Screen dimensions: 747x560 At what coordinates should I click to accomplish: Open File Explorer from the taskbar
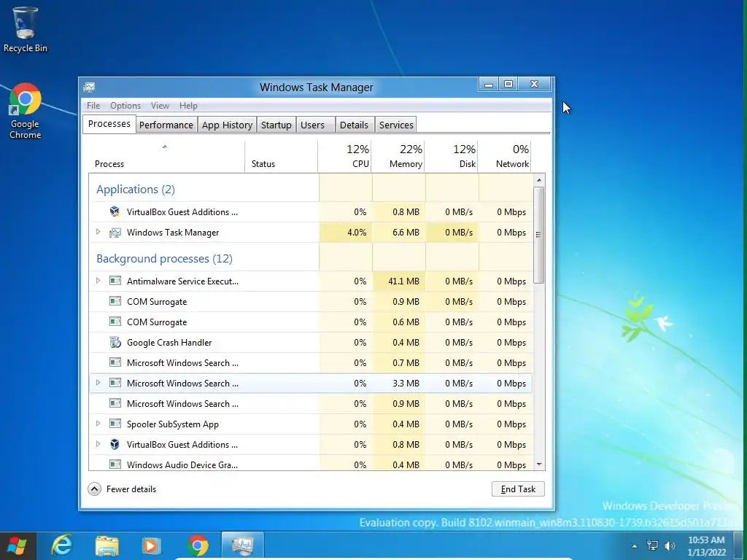tap(107, 545)
